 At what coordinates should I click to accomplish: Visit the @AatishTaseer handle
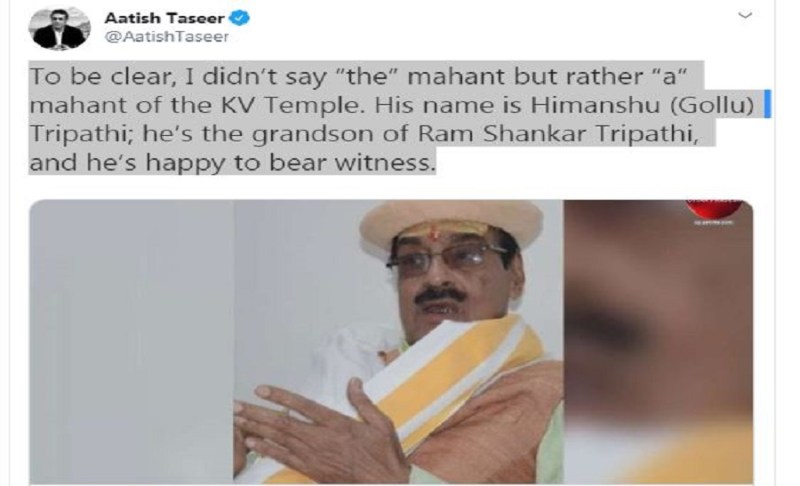coord(166,37)
